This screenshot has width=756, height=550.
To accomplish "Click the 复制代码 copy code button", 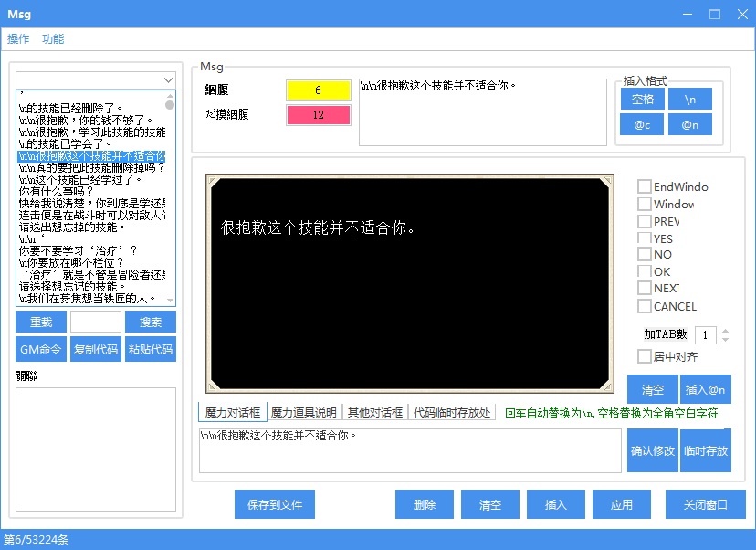I will coord(96,349).
